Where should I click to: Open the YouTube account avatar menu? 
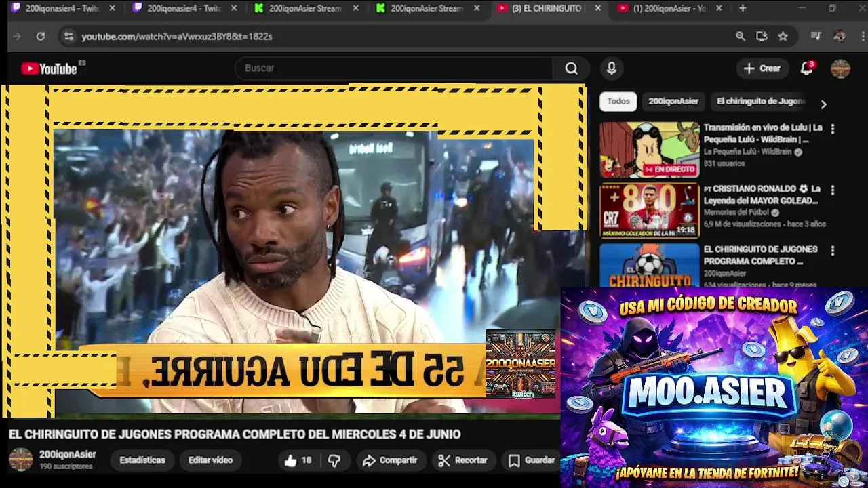click(840, 68)
